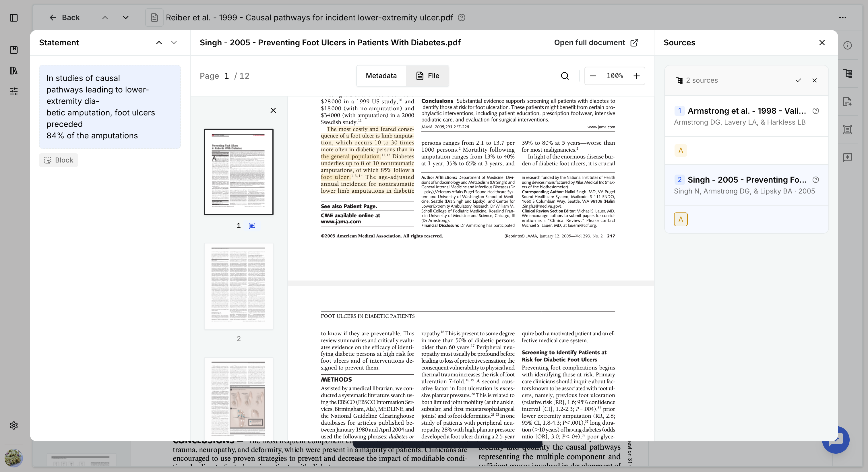Select page 3 thumbnail with foot figure

pyautogui.click(x=239, y=400)
